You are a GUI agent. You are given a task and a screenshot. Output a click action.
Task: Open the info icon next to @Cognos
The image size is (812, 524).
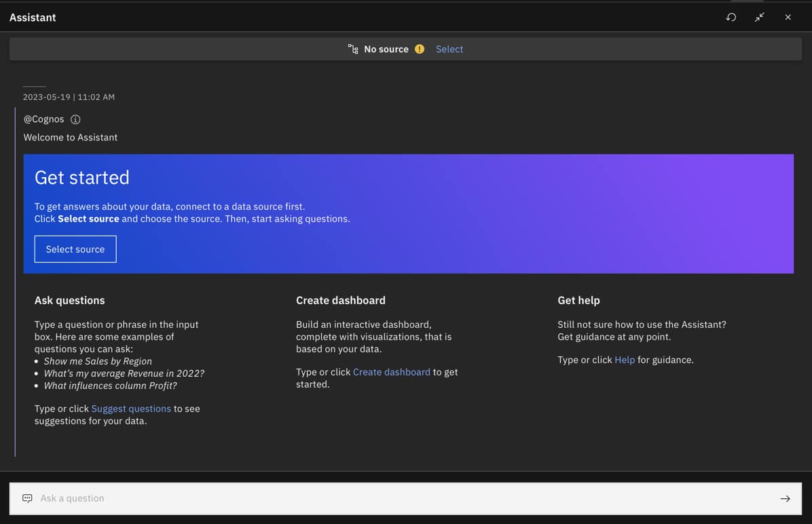(x=75, y=119)
